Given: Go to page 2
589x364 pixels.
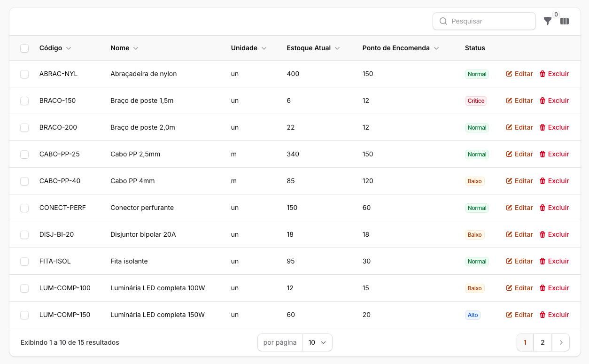Looking at the screenshot, I should click(542, 342).
